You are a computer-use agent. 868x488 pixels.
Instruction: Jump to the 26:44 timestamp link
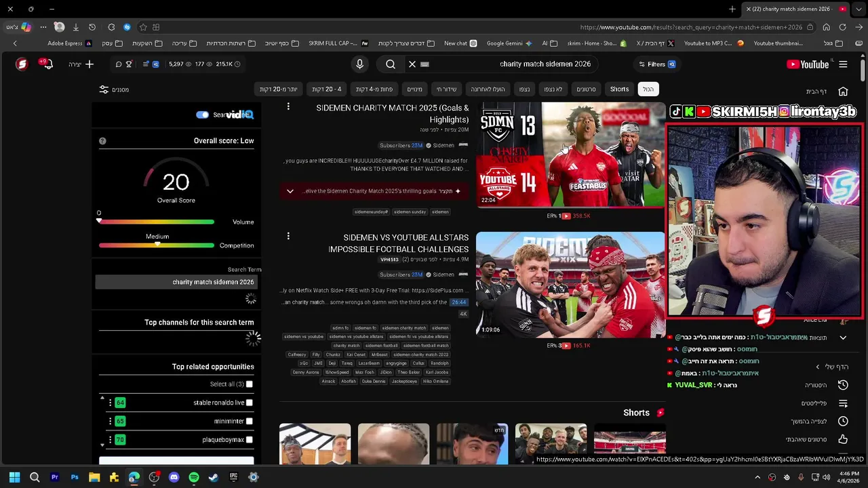459,302
